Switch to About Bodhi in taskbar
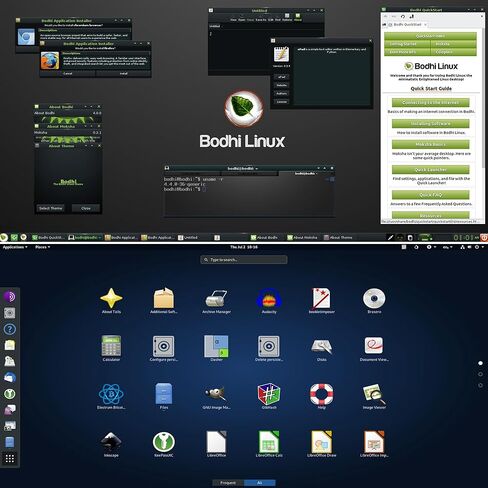This screenshot has width=488, height=488. pyautogui.click(x=265, y=238)
